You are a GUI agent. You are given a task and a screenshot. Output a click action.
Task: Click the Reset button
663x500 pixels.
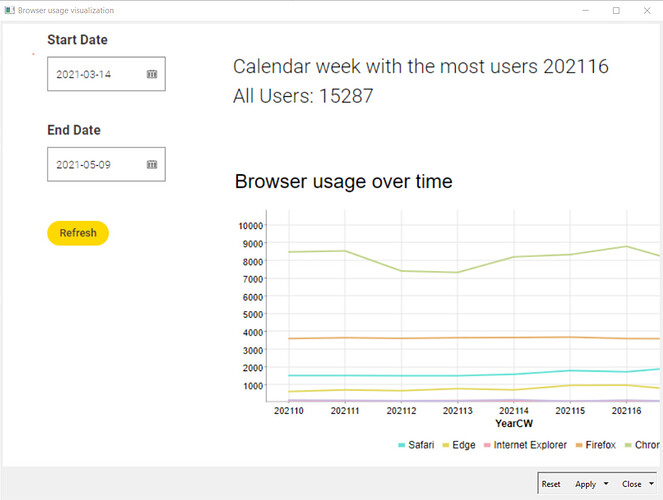coord(551,484)
